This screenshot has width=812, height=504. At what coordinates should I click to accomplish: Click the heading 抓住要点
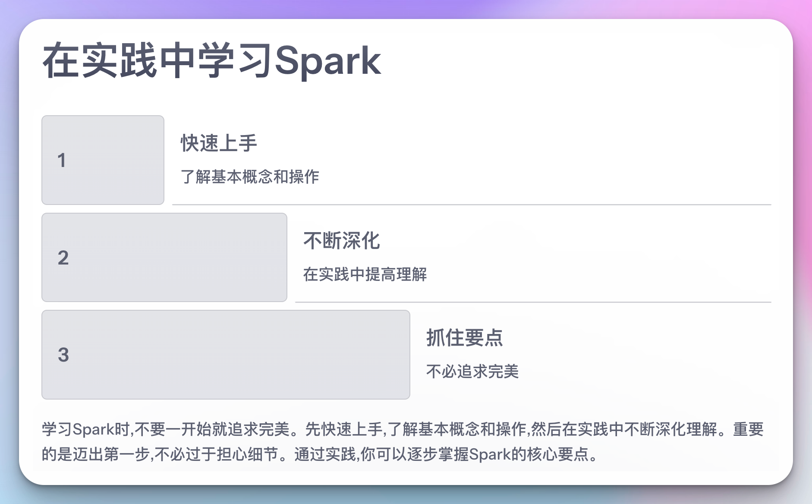(x=465, y=338)
